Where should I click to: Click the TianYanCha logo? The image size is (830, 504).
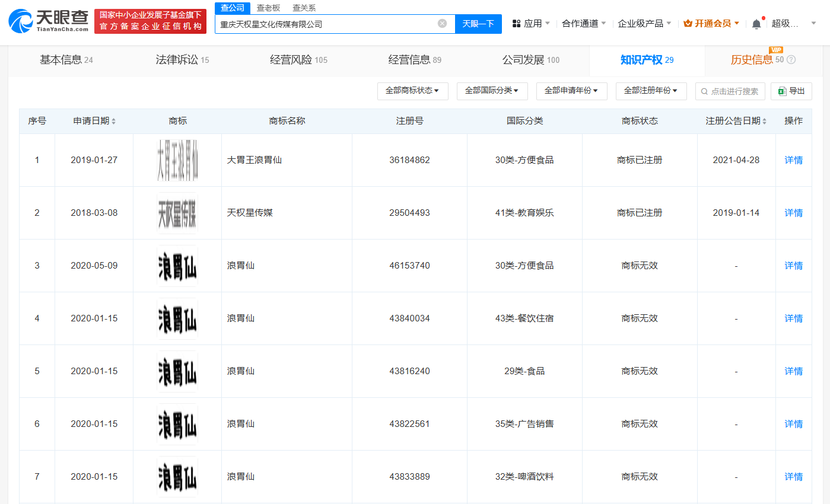click(49, 21)
